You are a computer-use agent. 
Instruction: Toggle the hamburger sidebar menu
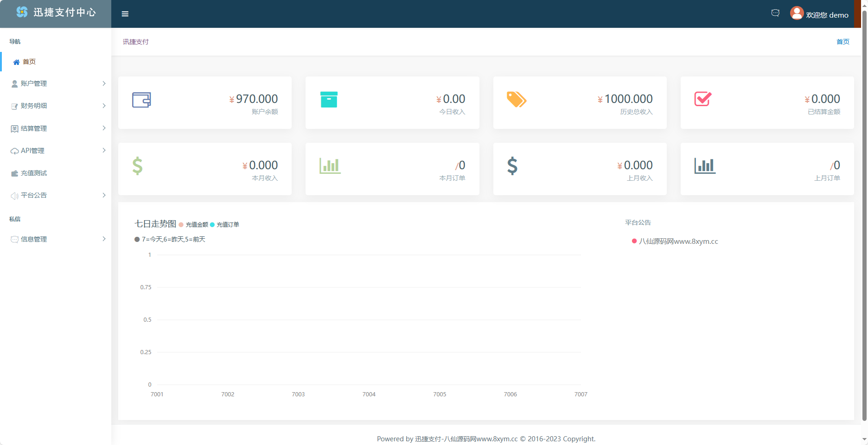pyautogui.click(x=125, y=14)
